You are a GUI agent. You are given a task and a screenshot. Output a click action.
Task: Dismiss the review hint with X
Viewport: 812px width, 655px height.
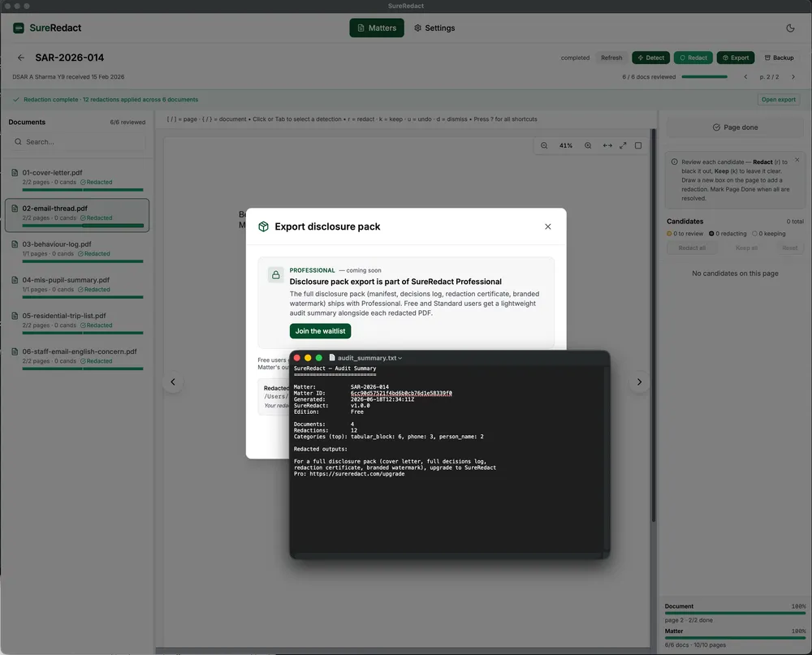coord(797,160)
